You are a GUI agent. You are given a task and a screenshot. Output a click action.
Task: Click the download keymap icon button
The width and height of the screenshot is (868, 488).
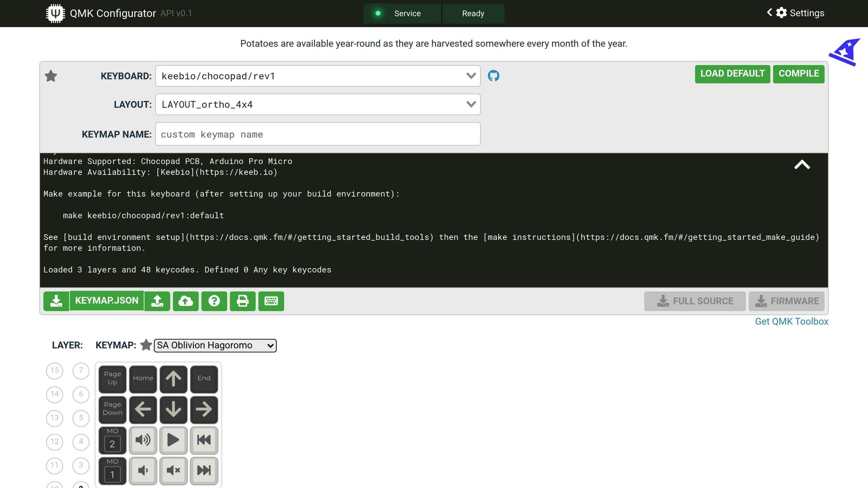tap(56, 301)
